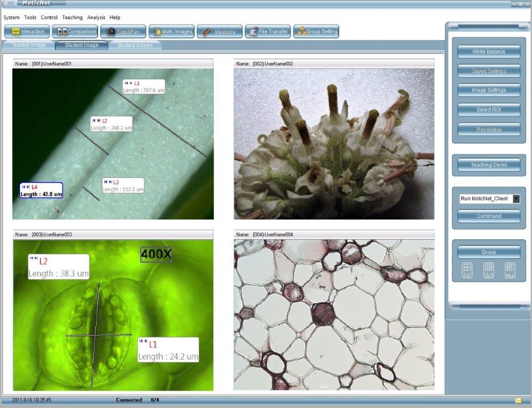This screenshot has width=532, height=409.
Task: Switch to the Student Screen tab
Action: 135,45
